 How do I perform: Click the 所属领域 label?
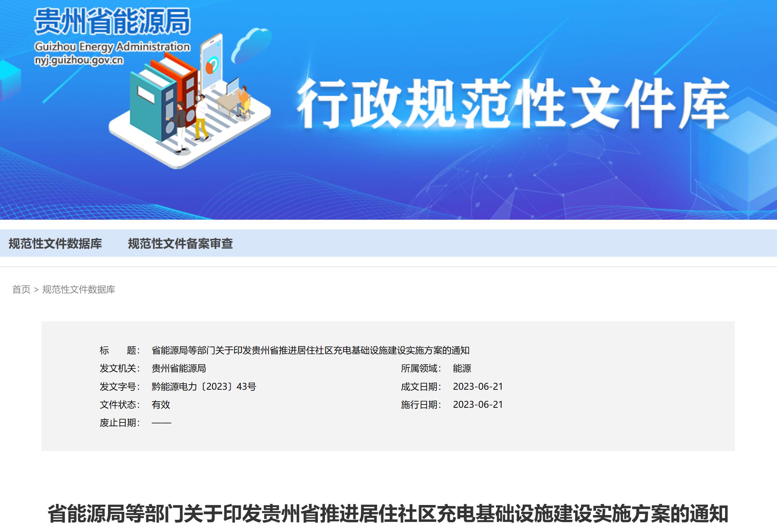[x=421, y=368]
